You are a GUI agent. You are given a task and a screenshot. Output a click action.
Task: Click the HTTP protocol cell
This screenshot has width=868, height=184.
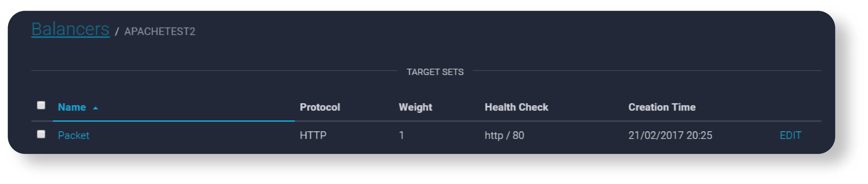point(313,135)
